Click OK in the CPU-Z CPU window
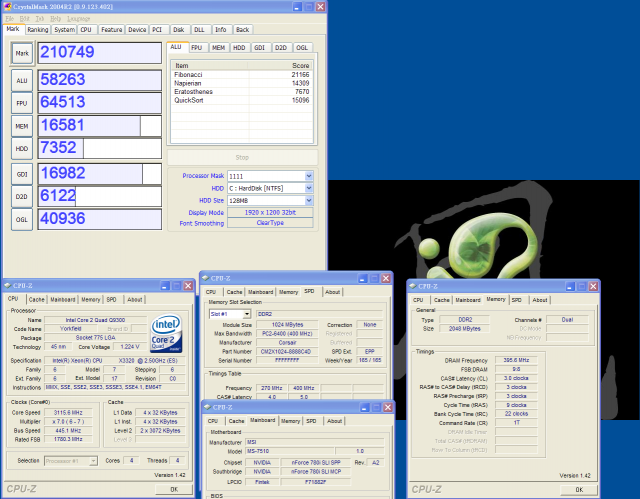 coord(174,489)
